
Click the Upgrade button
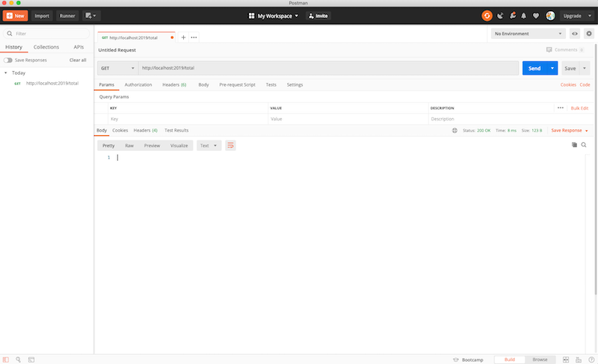pyautogui.click(x=572, y=16)
